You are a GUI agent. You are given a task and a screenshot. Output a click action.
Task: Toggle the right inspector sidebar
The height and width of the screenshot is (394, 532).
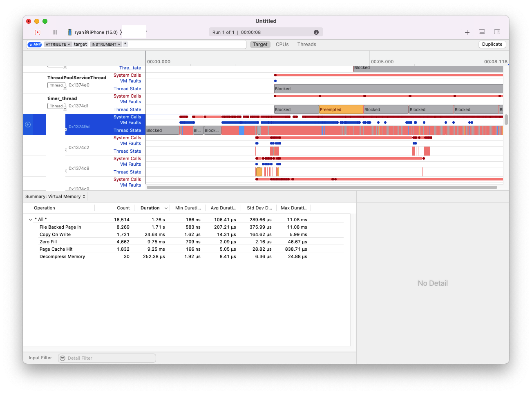pos(497,32)
